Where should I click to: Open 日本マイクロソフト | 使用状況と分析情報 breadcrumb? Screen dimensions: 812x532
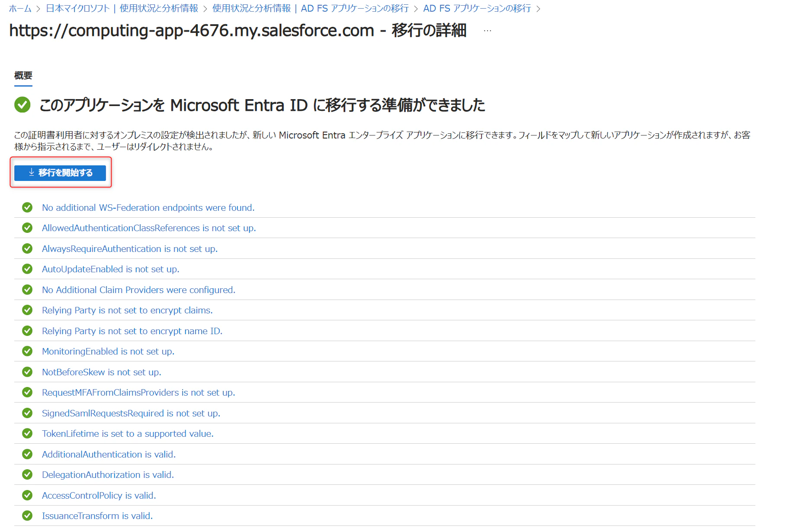(122, 8)
